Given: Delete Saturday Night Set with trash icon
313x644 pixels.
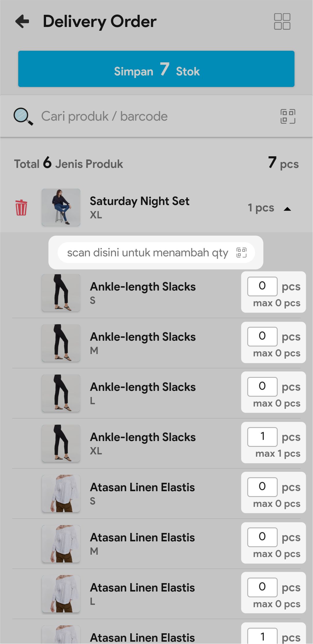Looking at the screenshot, I should click(21, 208).
